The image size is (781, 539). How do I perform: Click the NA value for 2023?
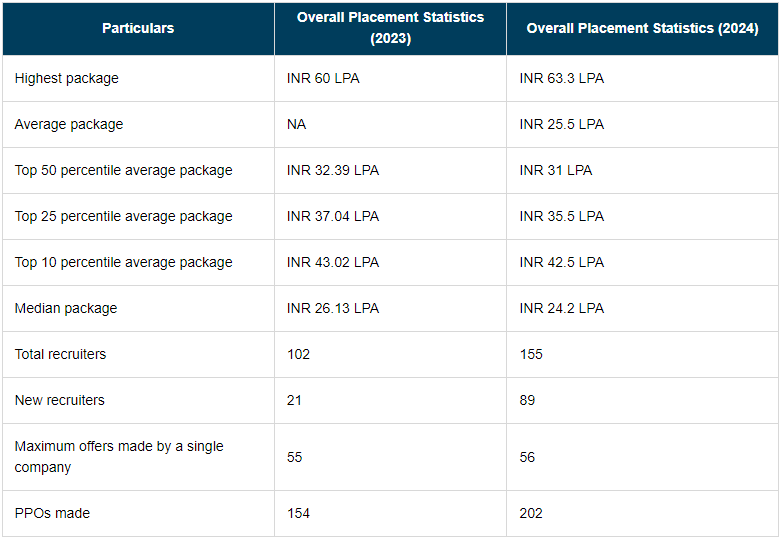pos(296,124)
